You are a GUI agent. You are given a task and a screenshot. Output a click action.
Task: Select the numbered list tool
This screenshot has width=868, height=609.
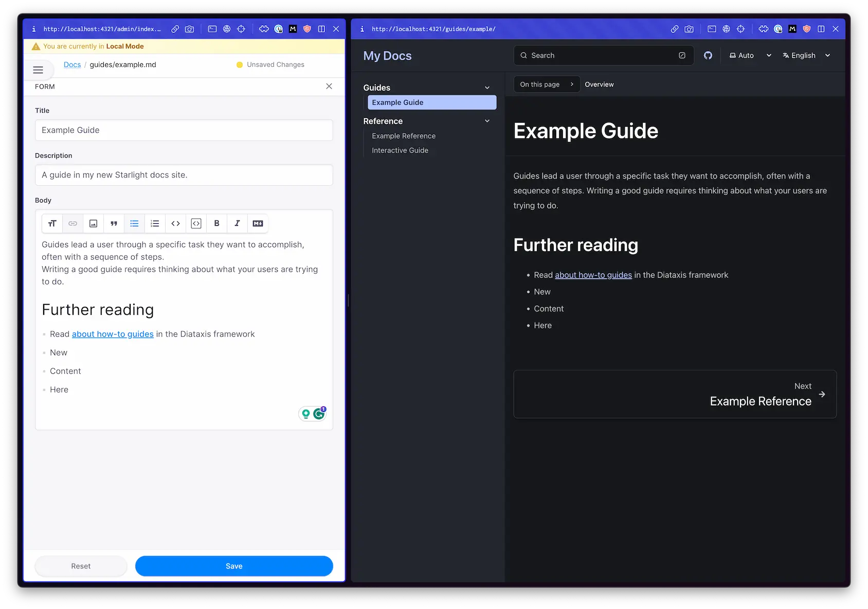point(155,223)
